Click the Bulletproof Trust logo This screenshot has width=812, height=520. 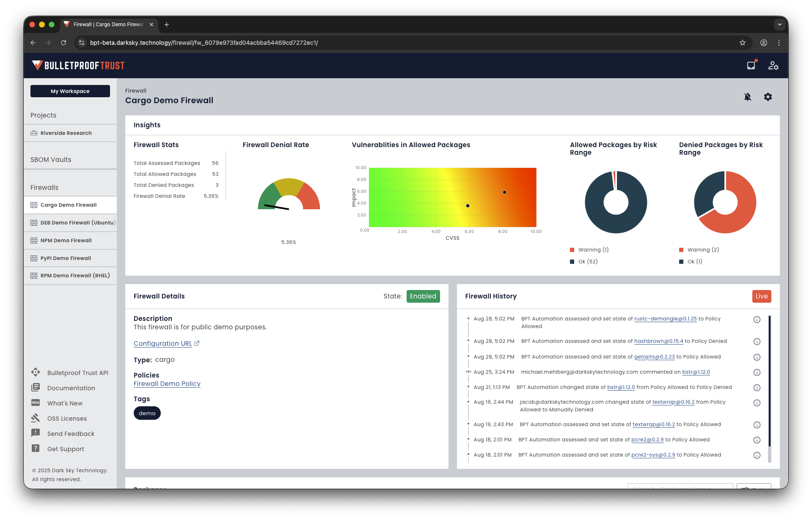(78, 66)
